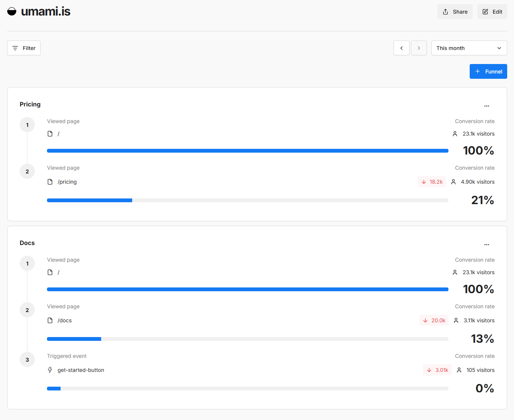The height and width of the screenshot is (420, 514).
Task: Click the 18.2k drop-off badge
Action: pyautogui.click(x=432, y=182)
